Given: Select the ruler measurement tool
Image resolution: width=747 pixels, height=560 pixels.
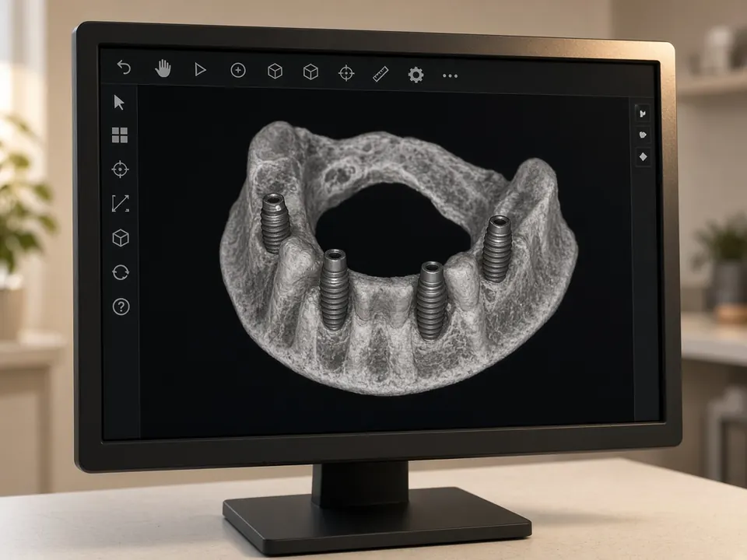Looking at the screenshot, I should [x=381, y=74].
